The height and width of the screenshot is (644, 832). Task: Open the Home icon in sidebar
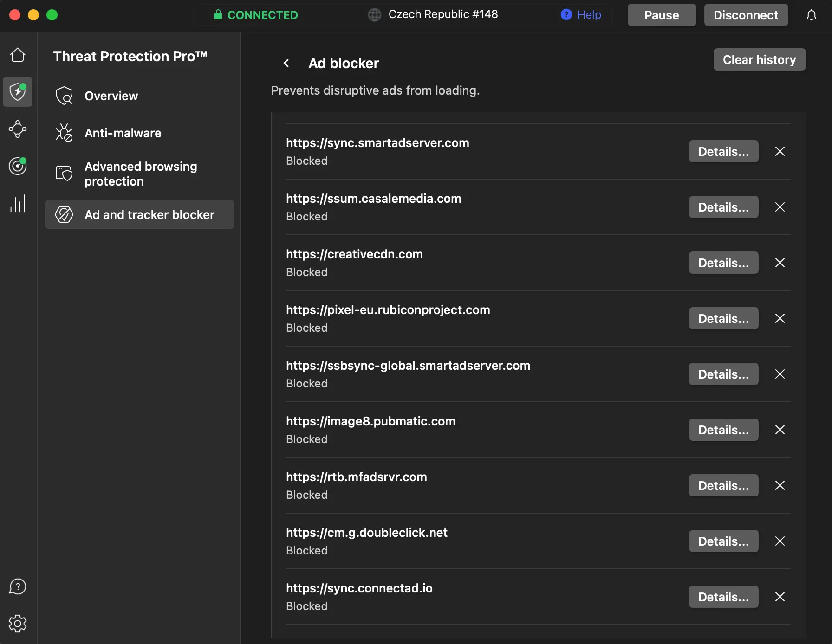pos(18,55)
